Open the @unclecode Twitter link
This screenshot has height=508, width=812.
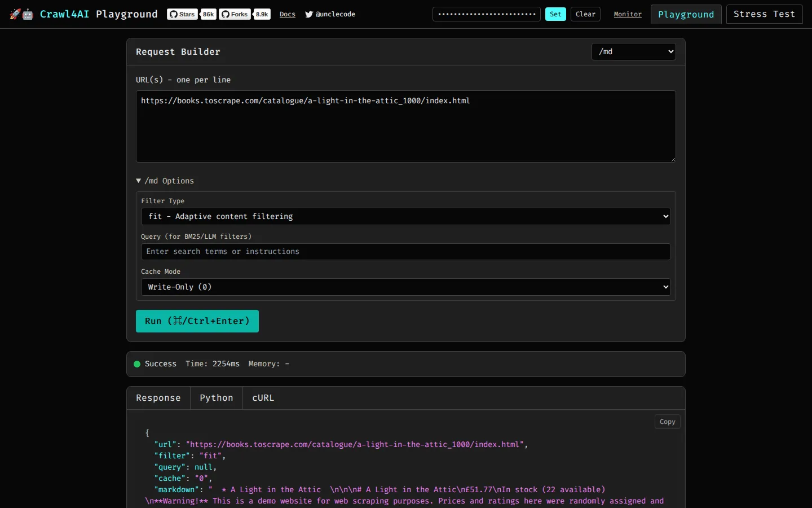[x=330, y=14]
